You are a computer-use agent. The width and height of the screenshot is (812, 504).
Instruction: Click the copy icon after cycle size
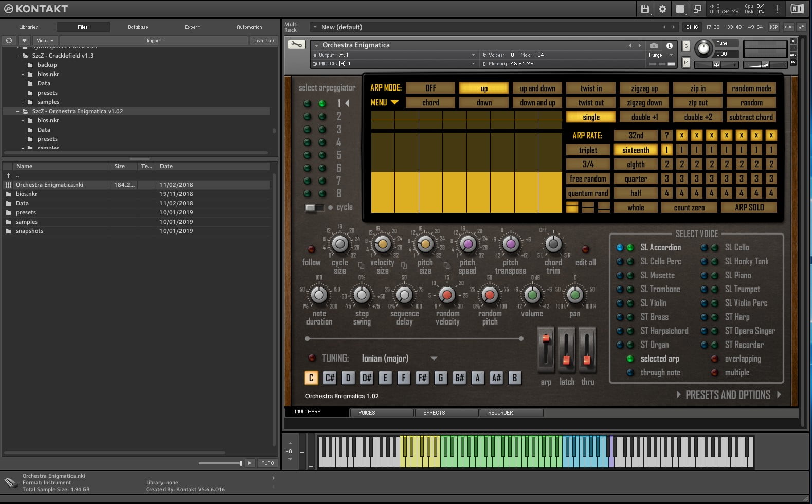[361, 266]
